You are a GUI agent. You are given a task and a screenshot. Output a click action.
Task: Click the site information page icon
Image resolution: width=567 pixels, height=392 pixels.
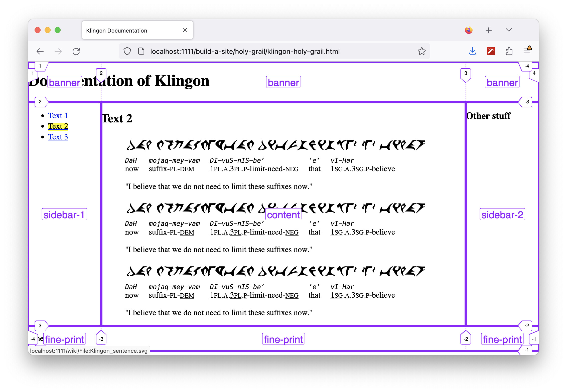pos(141,51)
